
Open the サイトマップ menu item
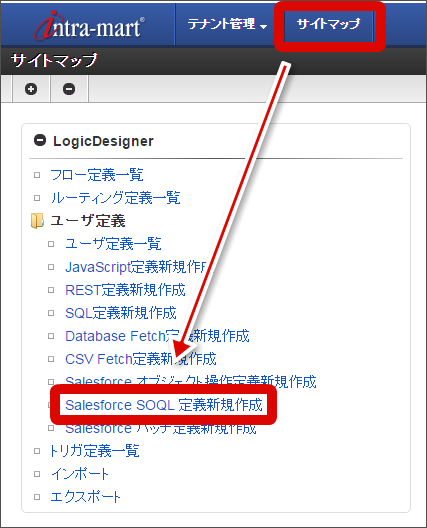tap(328, 24)
